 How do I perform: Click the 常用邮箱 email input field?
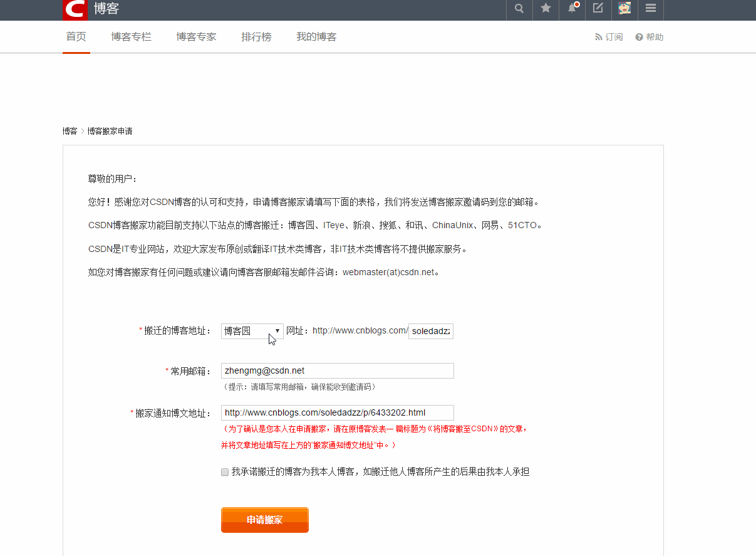[338, 370]
